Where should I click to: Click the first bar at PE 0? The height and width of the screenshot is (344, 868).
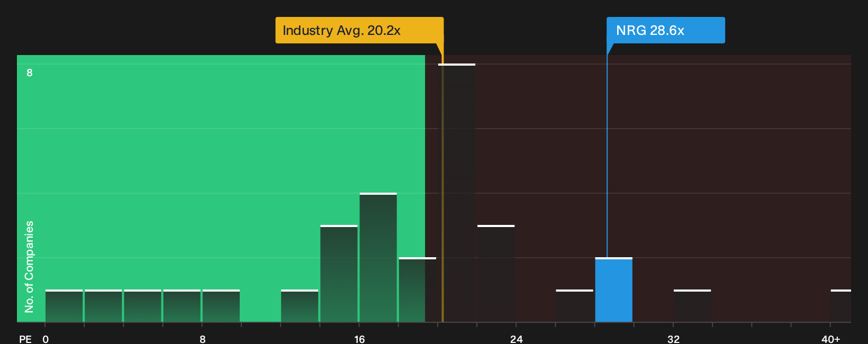point(64,306)
